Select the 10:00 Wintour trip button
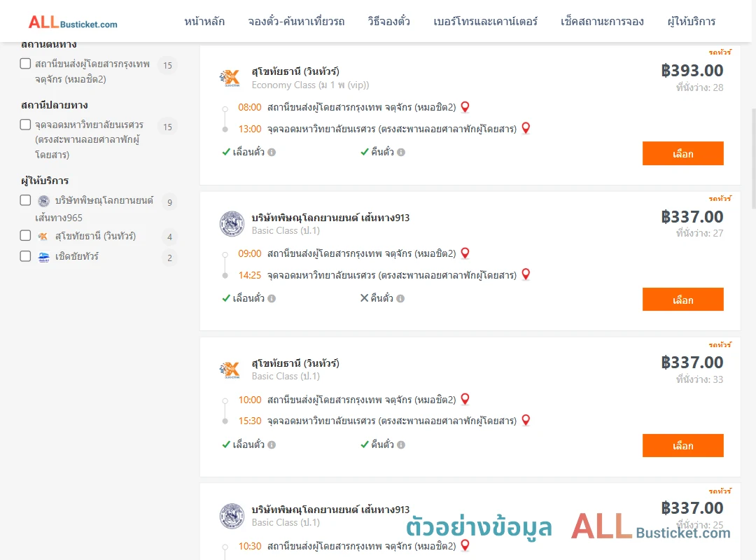 click(682, 446)
